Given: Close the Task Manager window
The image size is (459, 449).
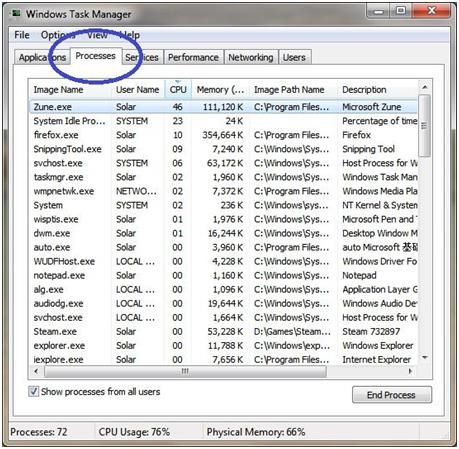Looking at the screenshot, I should [432, 11].
